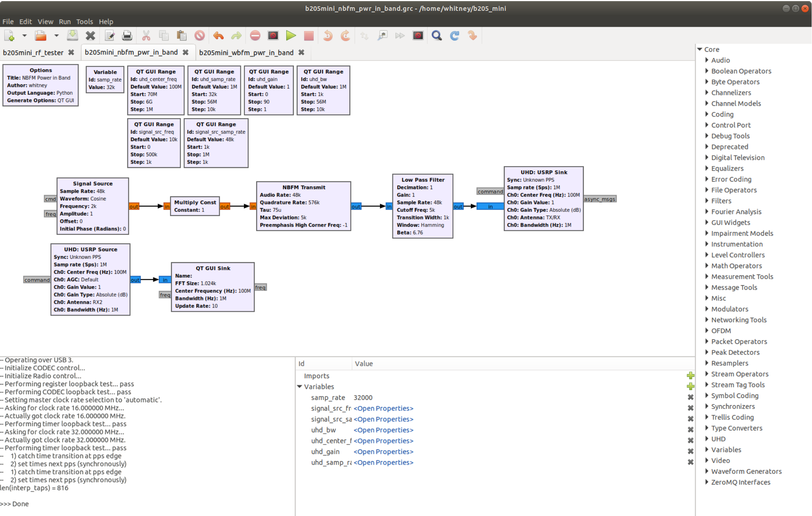
Task: Click the Paste clipboard icon
Action: (x=182, y=36)
